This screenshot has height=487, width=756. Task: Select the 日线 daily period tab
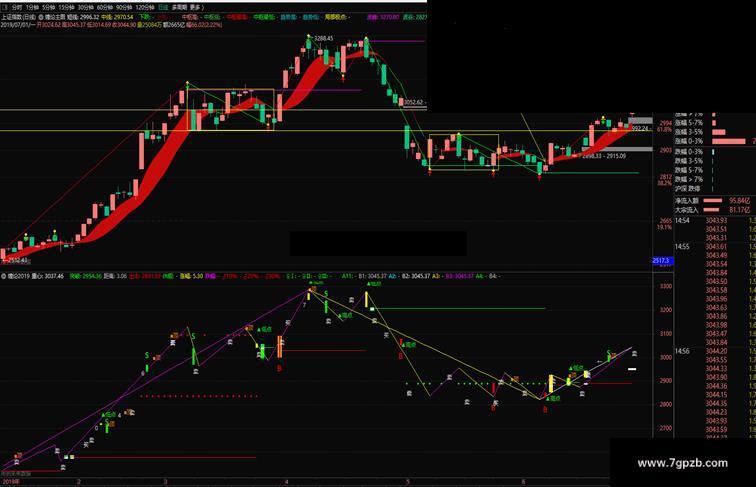[163, 8]
